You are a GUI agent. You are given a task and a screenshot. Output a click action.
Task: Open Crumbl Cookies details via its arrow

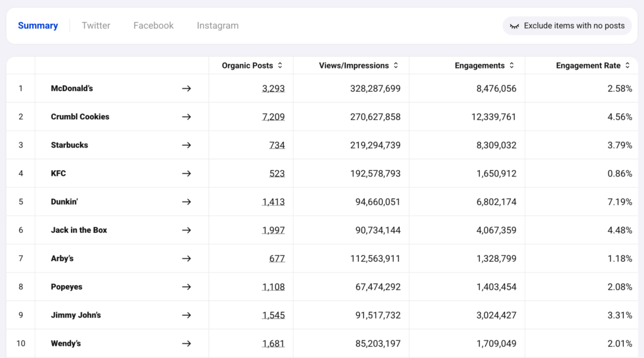coord(186,117)
